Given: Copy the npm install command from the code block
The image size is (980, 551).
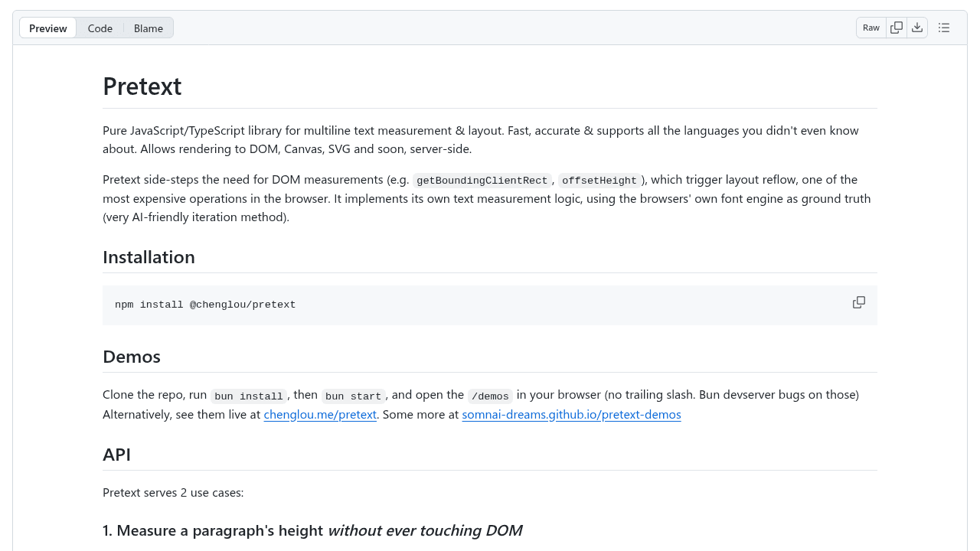Looking at the screenshot, I should (x=858, y=302).
